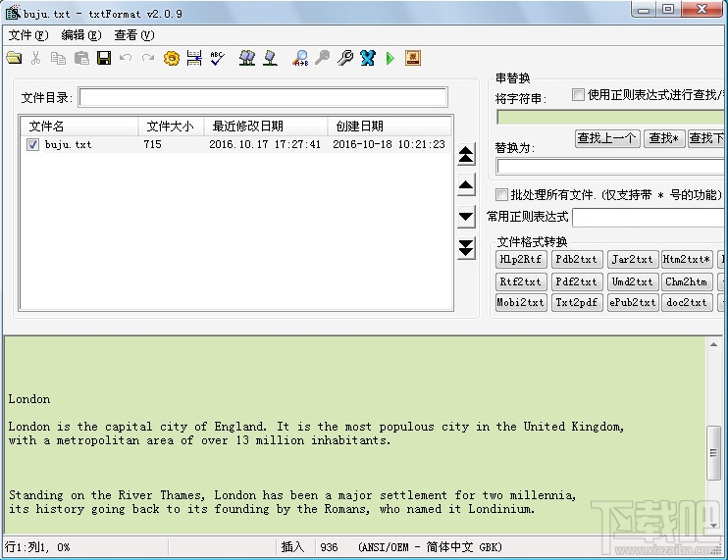Click the 替换为 replacement input field
Screen dimensions: 728x560
(x=610, y=167)
